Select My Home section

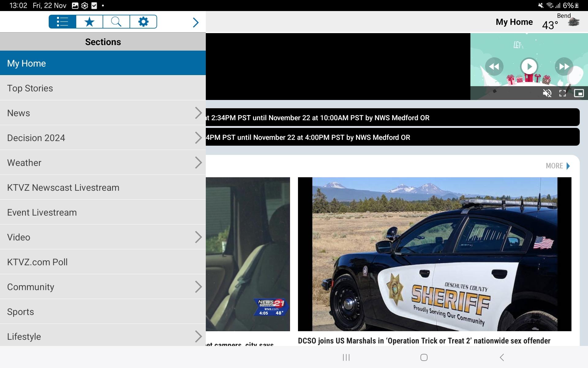tap(103, 63)
